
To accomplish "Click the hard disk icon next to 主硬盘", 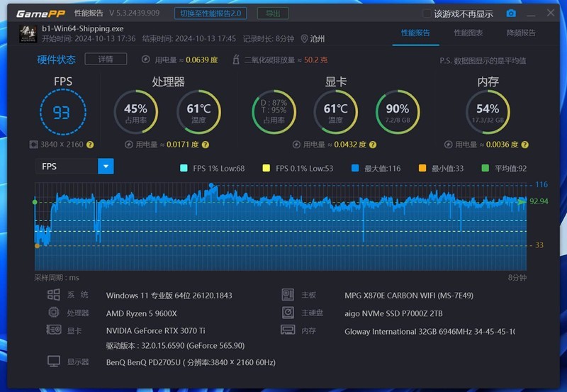I will pyautogui.click(x=288, y=313).
